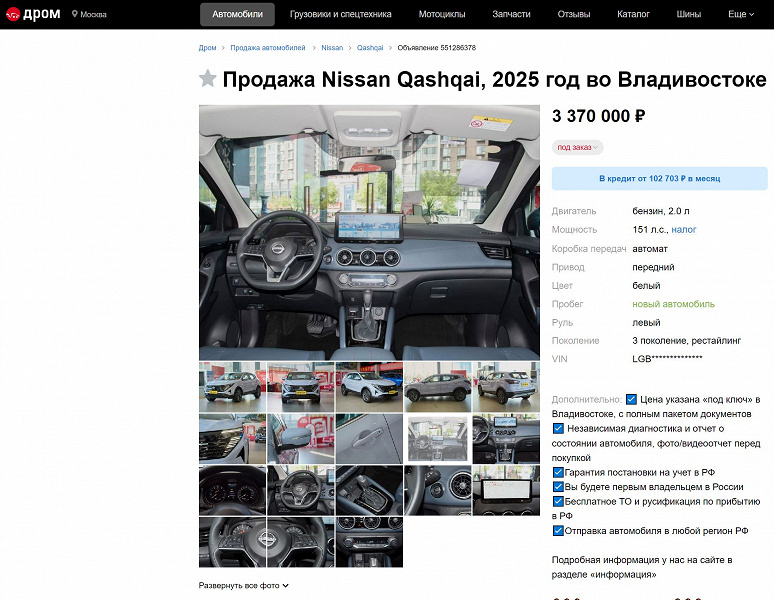The height and width of the screenshot is (600, 774).
Task: Toggle the Независимая диагностика checkbox
Action: [558, 428]
